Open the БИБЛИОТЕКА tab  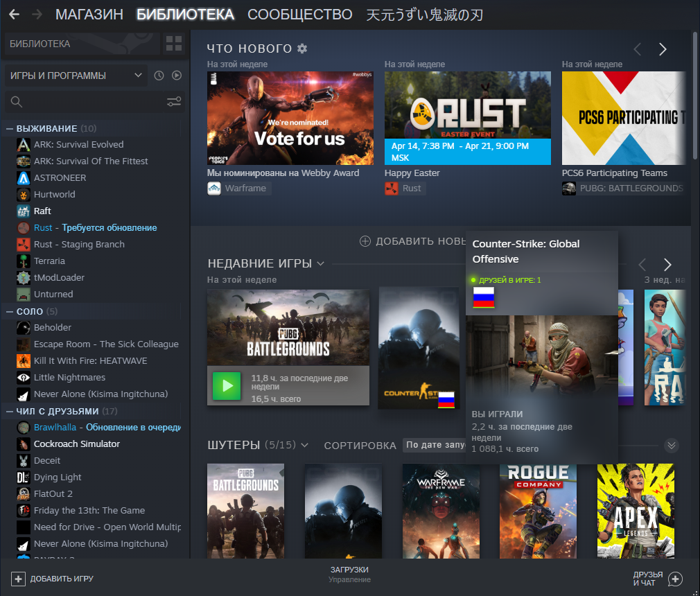[185, 15]
